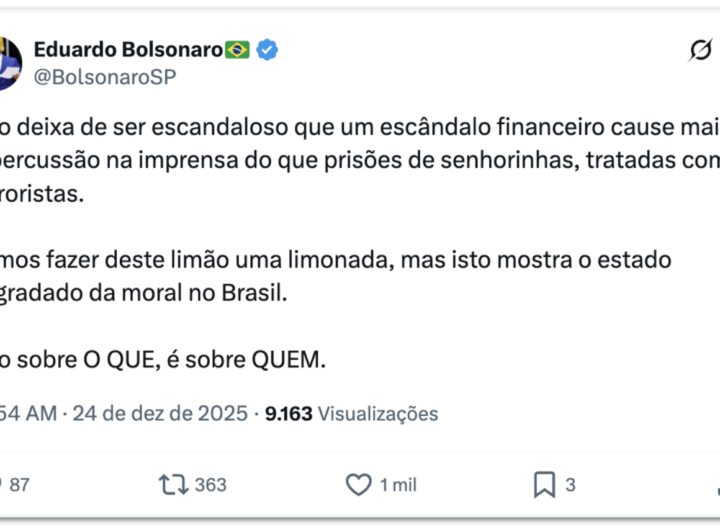This screenshot has width=720, height=530.
Task: Open Eduardo Bolsonaro's profile picture
Action: [x=8, y=62]
